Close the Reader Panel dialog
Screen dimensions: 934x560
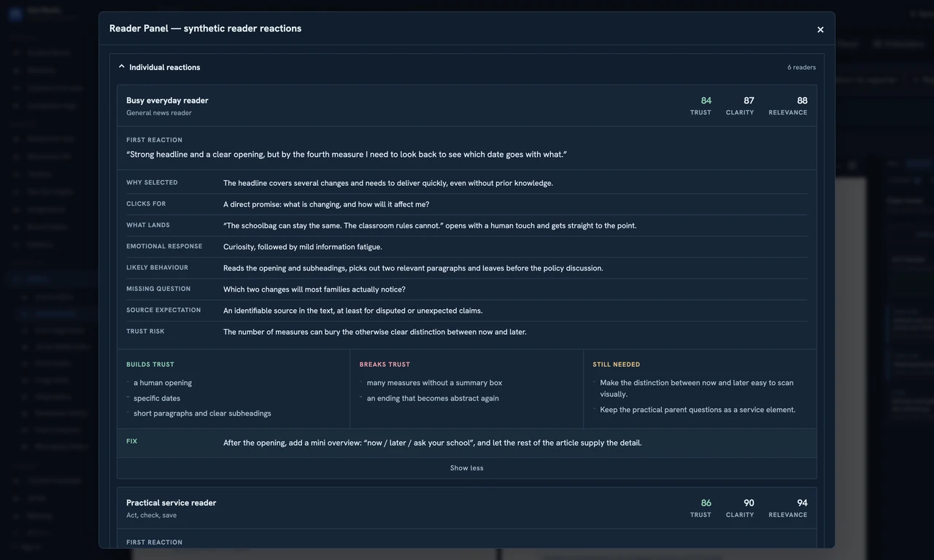tap(820, 30)
